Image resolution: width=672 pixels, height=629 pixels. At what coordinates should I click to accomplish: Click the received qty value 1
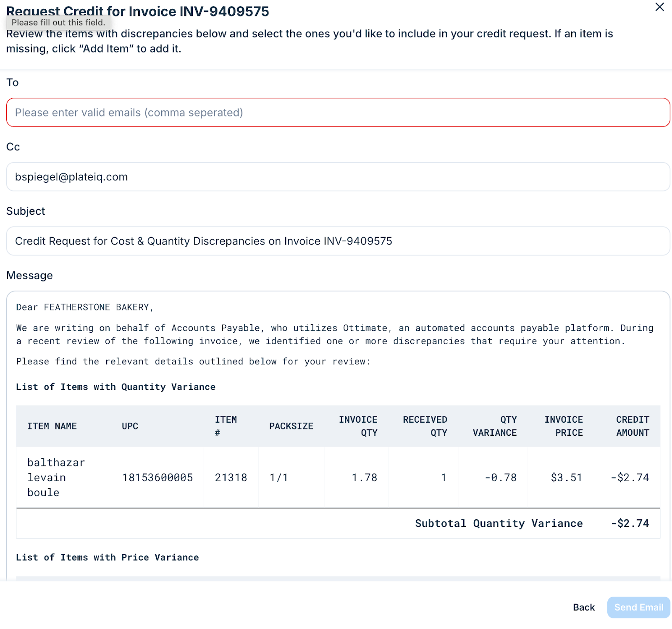pyautogui.click(x=444, y=478)
